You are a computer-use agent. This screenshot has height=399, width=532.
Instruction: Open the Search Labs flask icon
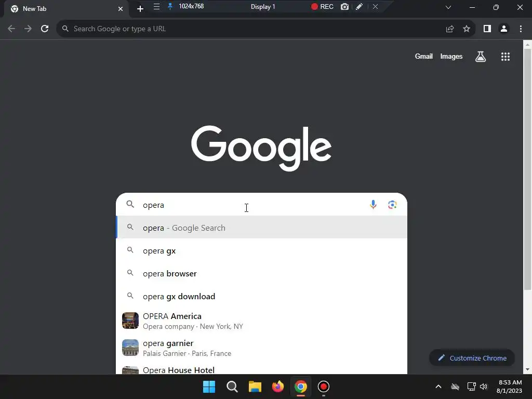(481, 57)
